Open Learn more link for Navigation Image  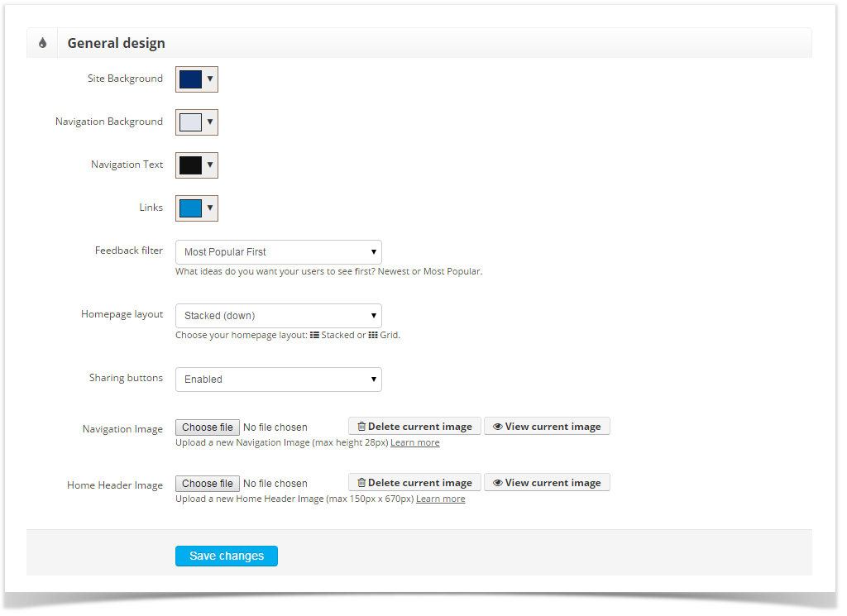click(415, 442)
